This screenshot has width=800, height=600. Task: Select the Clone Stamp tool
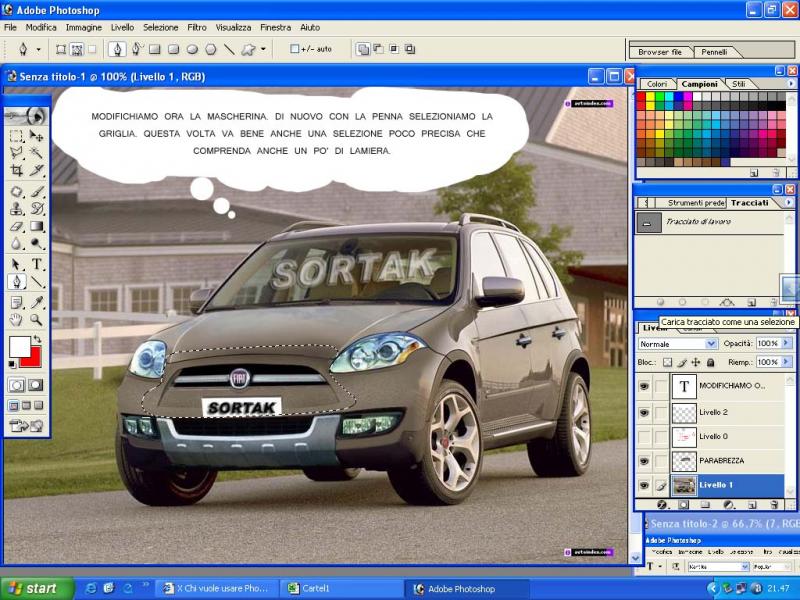[16, 208]
